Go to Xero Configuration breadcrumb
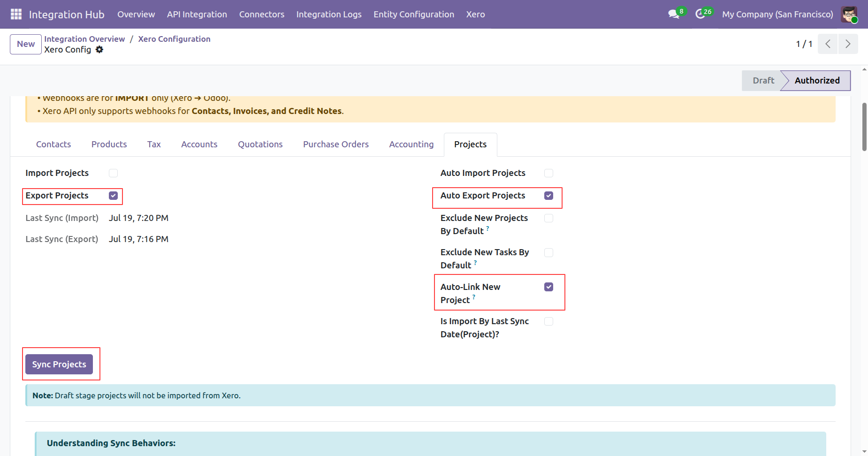The height and width of the screenshot is (456, 868). (x=174, y=39)
